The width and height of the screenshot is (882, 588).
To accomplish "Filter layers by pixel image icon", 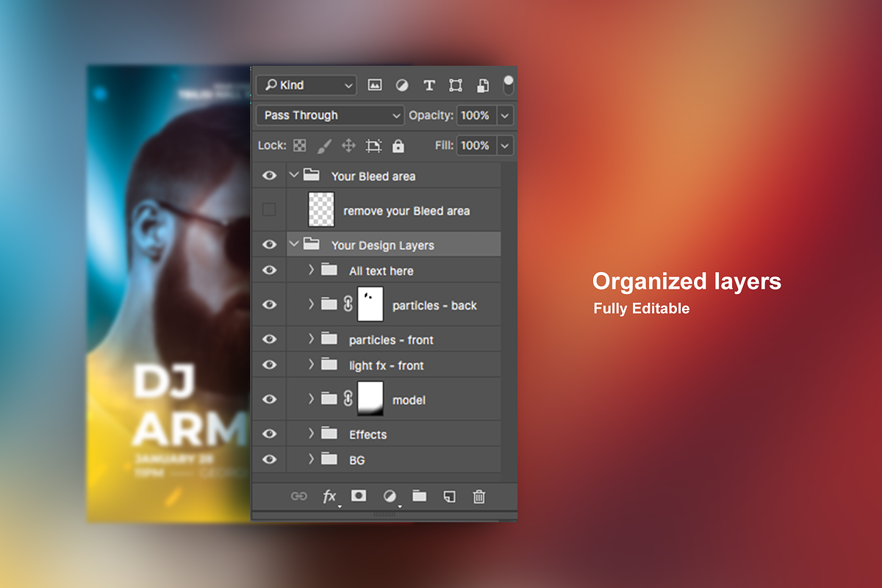I will (x=375, y=85).
